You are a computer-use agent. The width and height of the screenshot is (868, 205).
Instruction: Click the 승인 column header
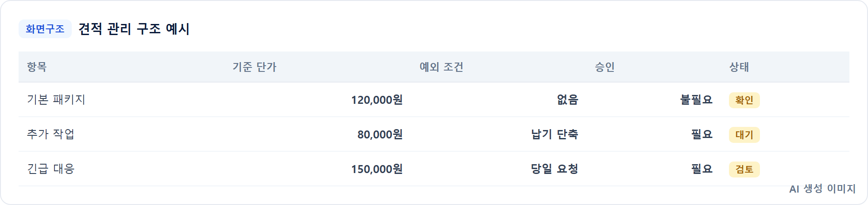[604, 67]
